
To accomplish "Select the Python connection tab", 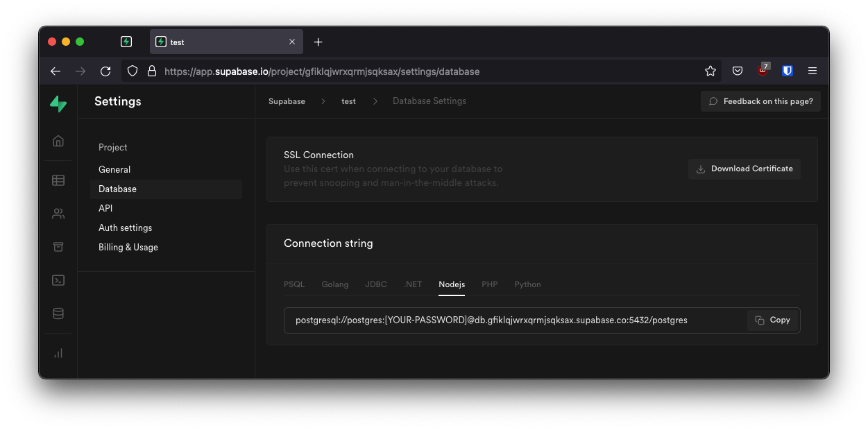I will coord(527,284).
